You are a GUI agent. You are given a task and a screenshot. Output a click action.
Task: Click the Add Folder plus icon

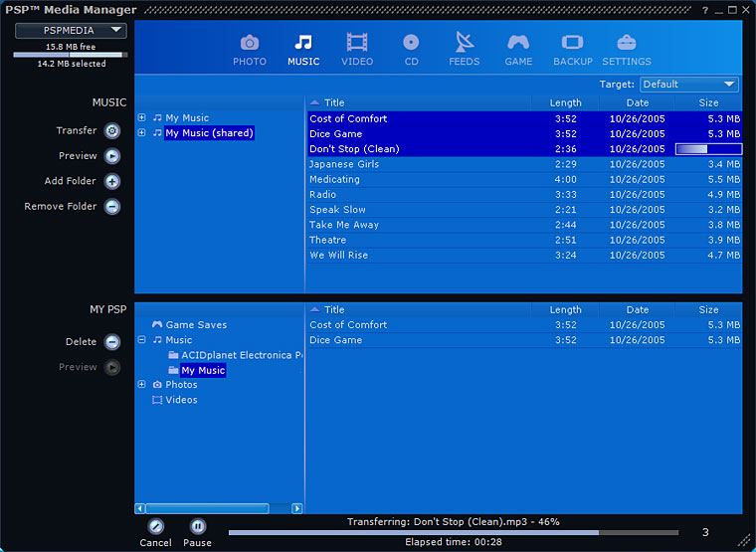click(112, 182)
